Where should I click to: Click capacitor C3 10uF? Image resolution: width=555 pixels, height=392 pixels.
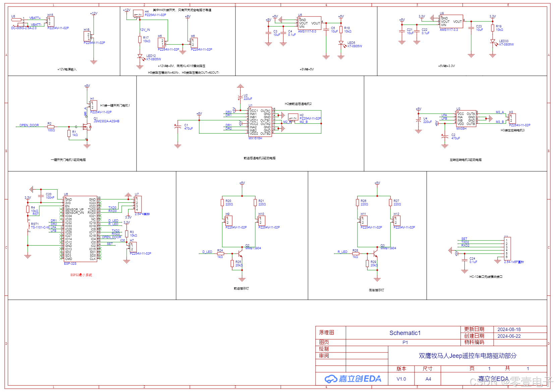click(x=268, y=33)
